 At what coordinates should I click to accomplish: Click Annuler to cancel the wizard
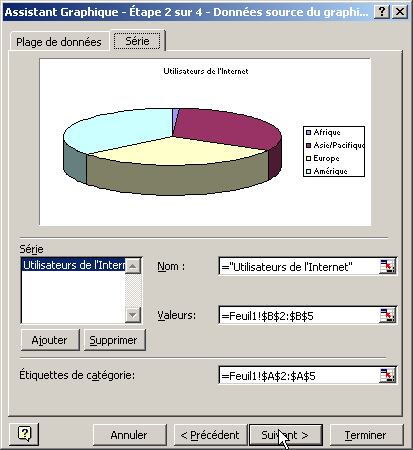pyautogui.click(x=129, y=435)
